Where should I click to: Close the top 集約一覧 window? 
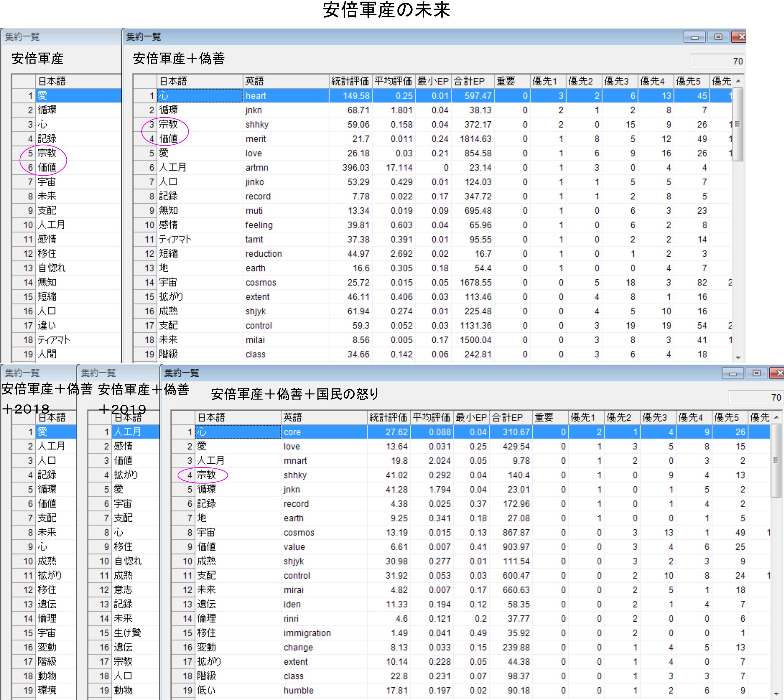(x=740, y=37)
